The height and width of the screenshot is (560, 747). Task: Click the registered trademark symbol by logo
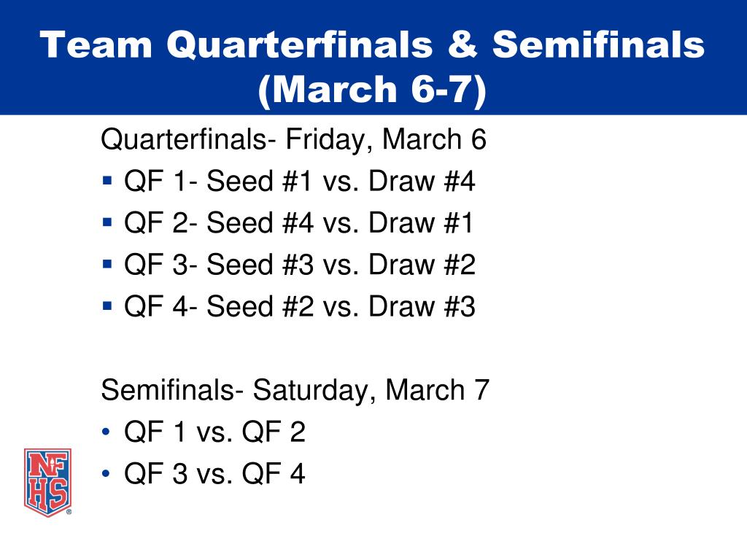point(69,512)
